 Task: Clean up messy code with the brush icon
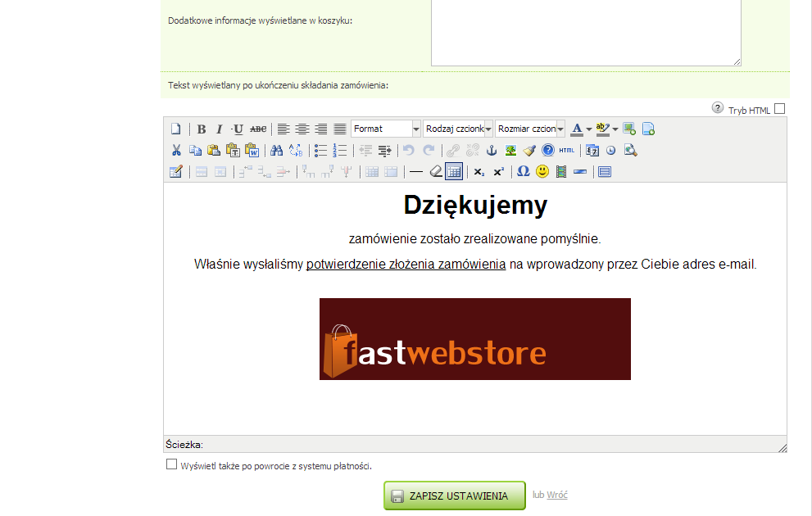coord(529,150)
